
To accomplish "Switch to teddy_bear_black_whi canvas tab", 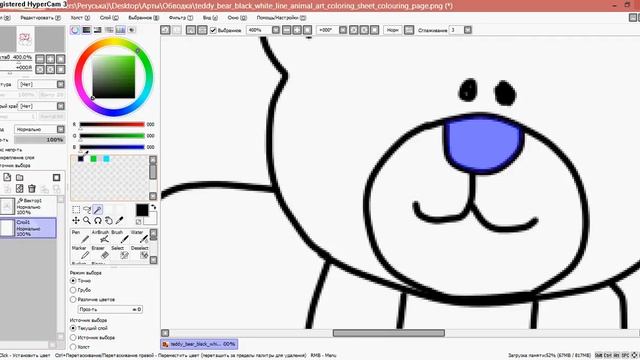I will tap(199, 344).
